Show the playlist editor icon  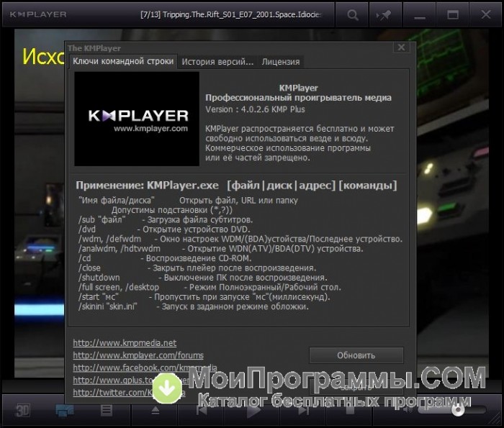tap(107, 410)
